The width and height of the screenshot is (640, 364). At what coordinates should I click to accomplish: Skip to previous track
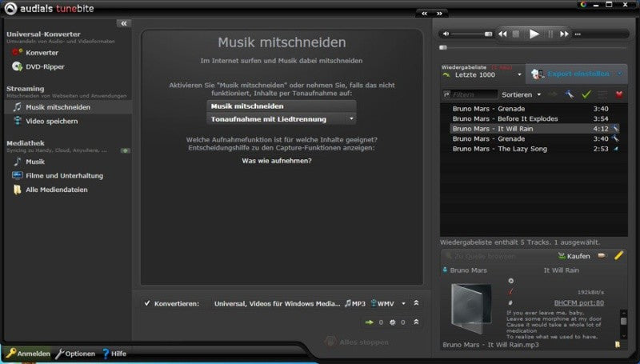pos(502,34)
